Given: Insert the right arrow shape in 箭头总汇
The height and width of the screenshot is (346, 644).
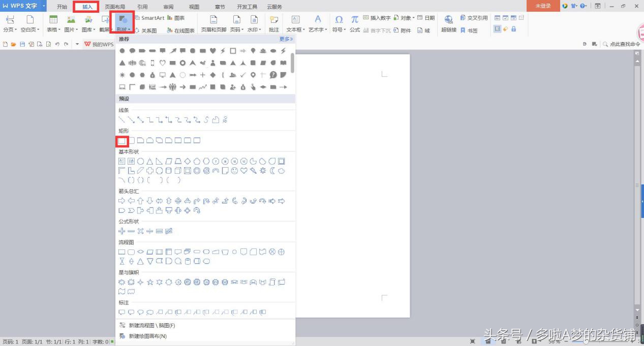Looking at the screenshot, I should (122, 201).
